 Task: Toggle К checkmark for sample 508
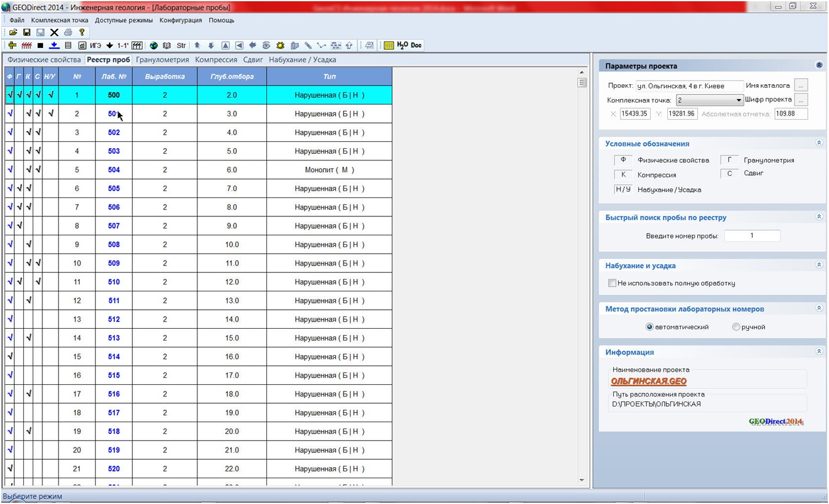29,244
